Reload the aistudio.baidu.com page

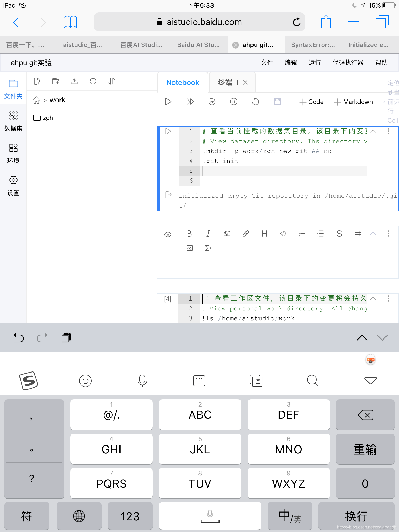click(296, 22)
